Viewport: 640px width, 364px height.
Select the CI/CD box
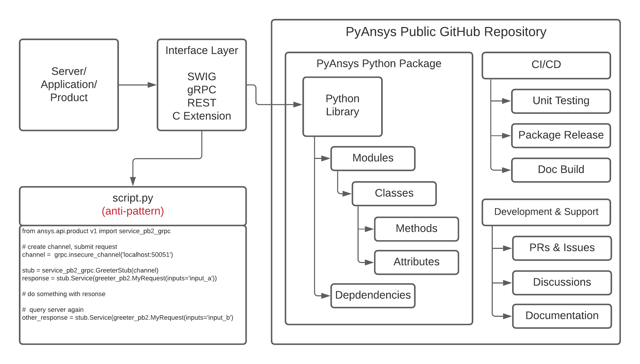[x=546, y=65]
